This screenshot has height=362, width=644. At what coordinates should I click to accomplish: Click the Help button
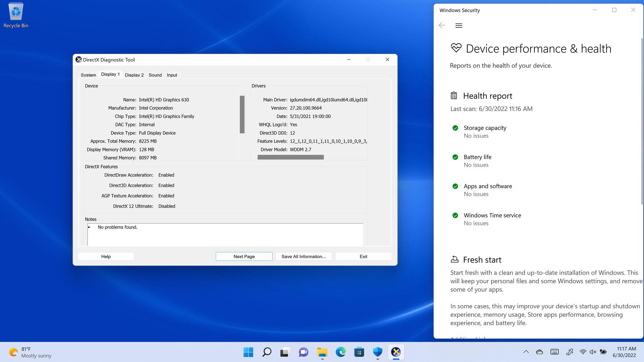pos(106,256)
